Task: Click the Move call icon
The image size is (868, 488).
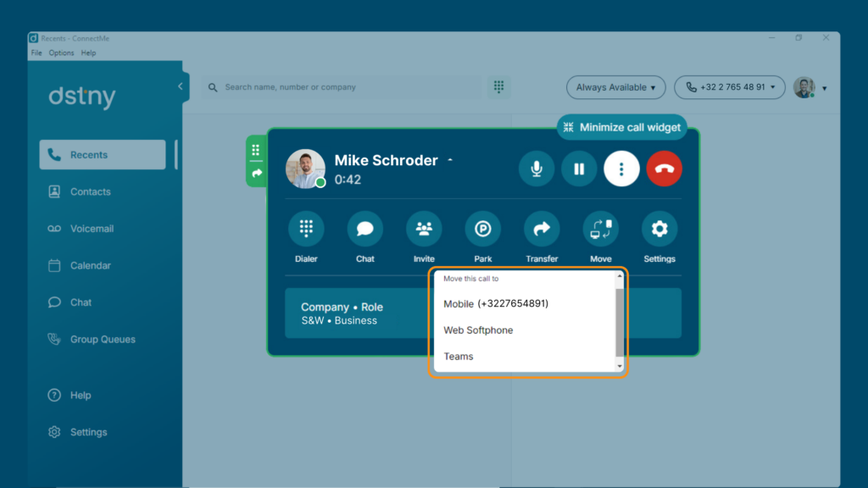Action: [x=601, y=229]
